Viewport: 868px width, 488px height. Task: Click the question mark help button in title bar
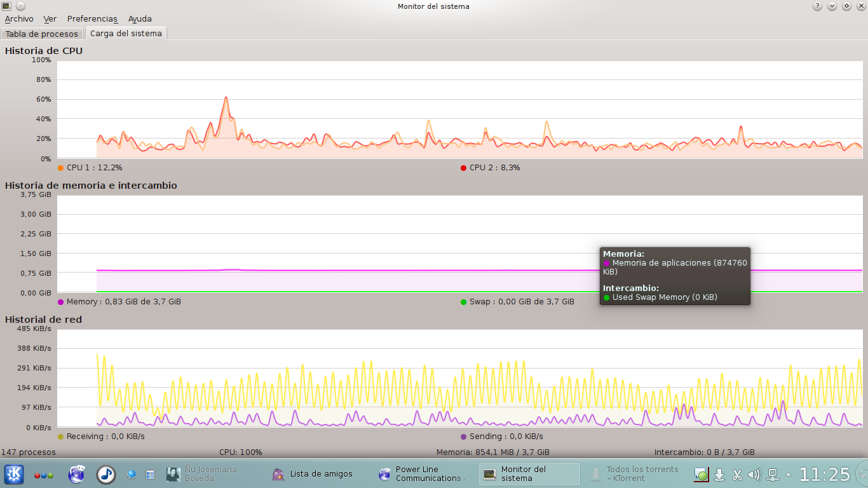pos(817,6)
